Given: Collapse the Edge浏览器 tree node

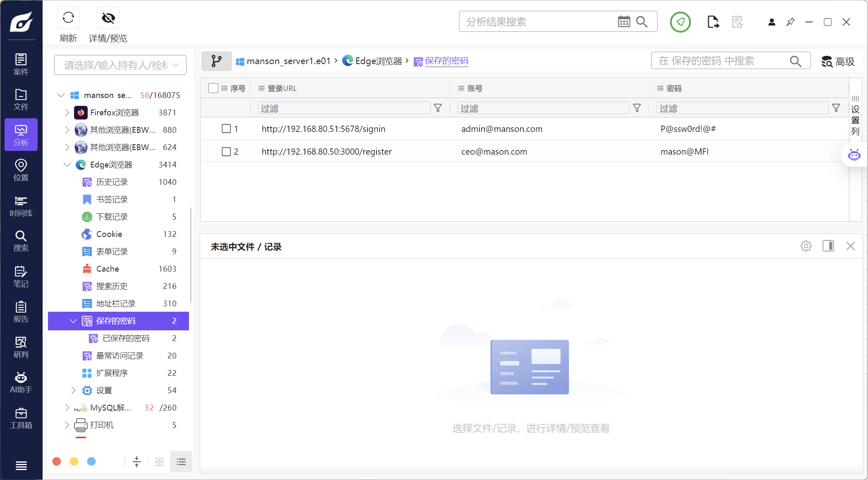Looking at the screenshot, I should [x=67, y=165].
